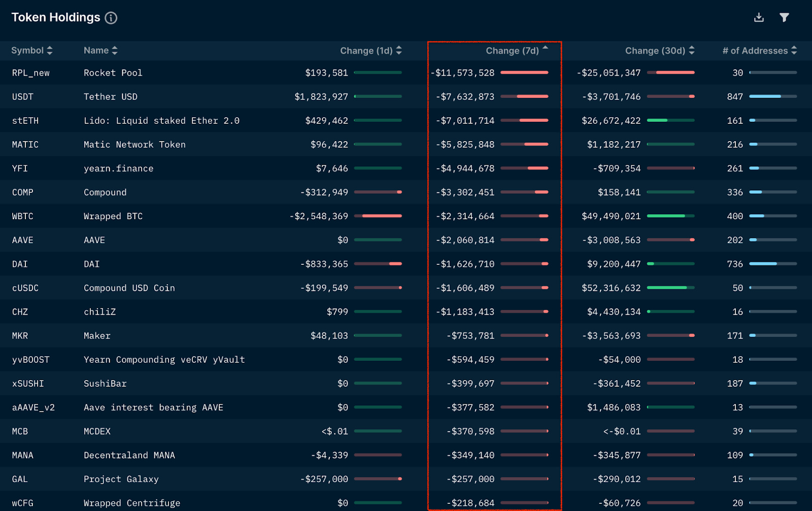812x511 pixels.
Task: Select the MATIC symbol cell
Action: point(25,145)
